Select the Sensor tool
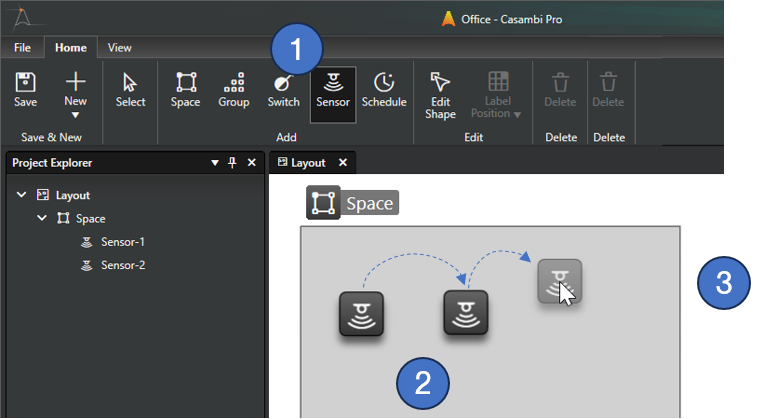The height and width of the screenshot is (419, 759). click(x=333, y=94)
